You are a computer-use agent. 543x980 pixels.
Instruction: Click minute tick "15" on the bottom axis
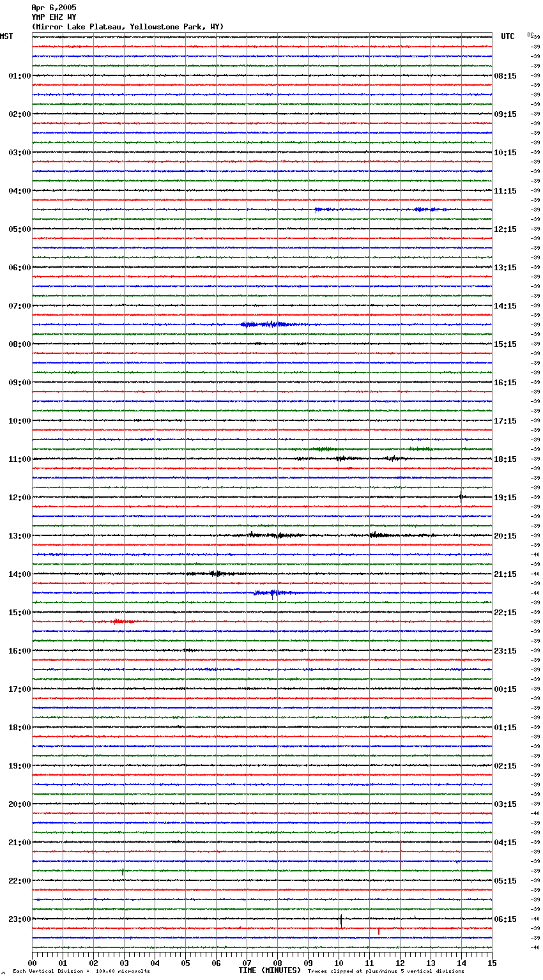point(492,963)
